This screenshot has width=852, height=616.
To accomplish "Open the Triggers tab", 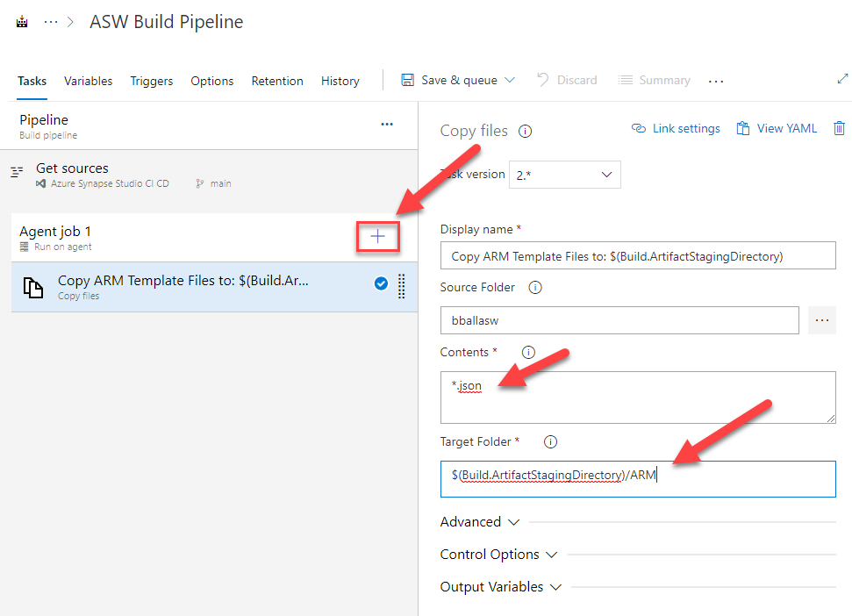I will [x=152, y=81].
